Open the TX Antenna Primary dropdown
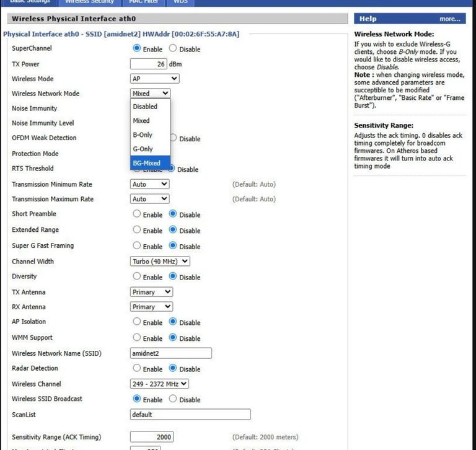The width and height of the screenshot is (476, 450). point(151,292)
